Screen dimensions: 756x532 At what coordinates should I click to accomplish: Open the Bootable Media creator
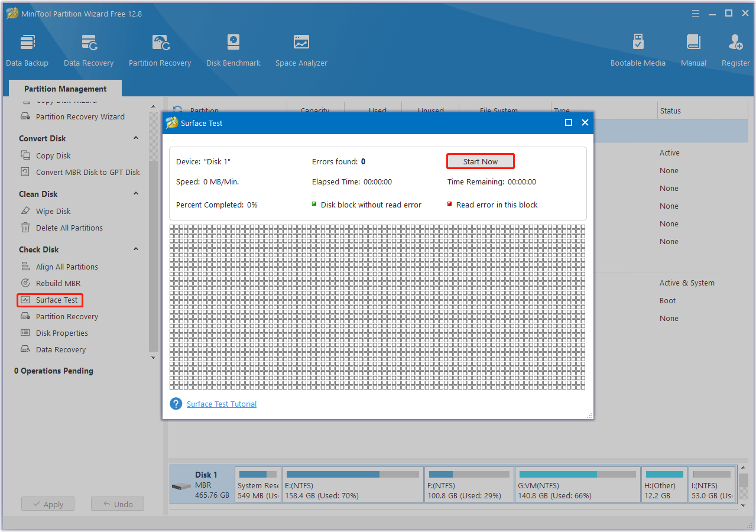pos(638,50)
